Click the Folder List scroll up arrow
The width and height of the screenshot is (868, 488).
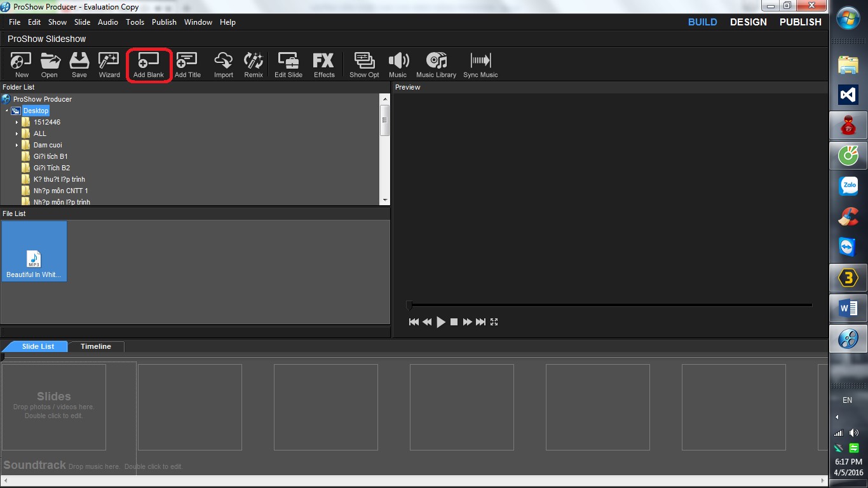point(384,99)
